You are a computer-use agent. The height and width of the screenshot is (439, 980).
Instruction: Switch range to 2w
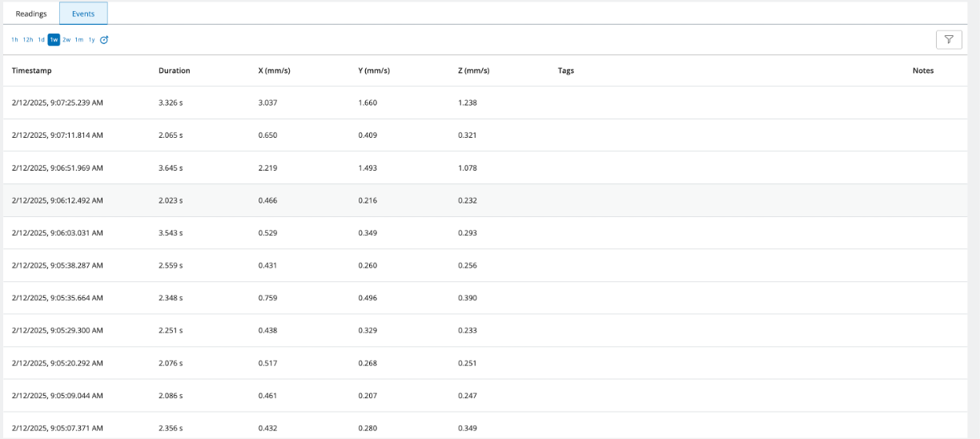66,39
